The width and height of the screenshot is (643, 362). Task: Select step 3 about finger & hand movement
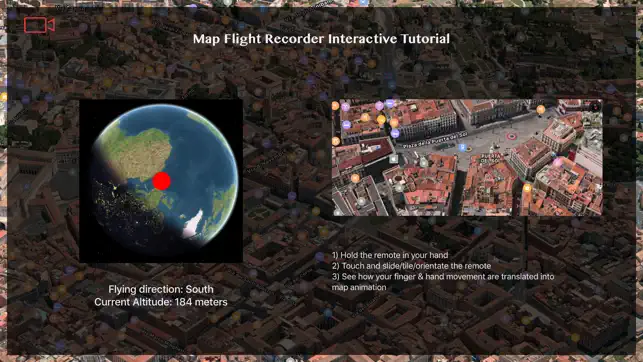[443, 282]
